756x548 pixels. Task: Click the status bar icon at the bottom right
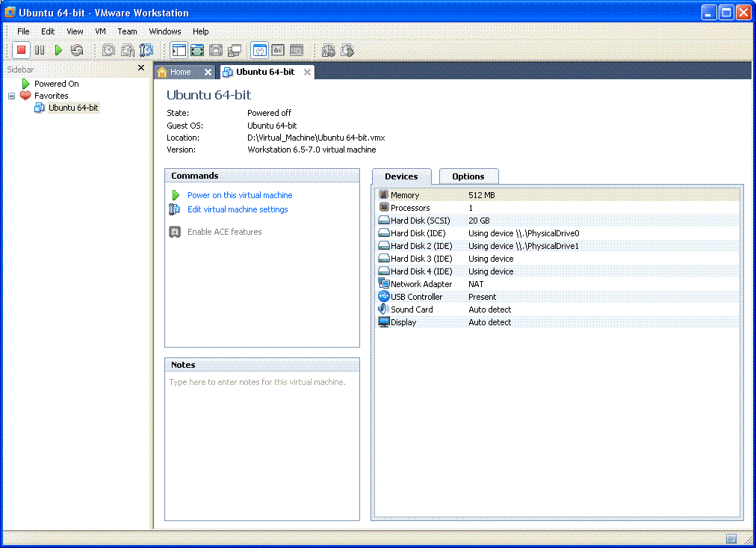(x=731, y=538)
